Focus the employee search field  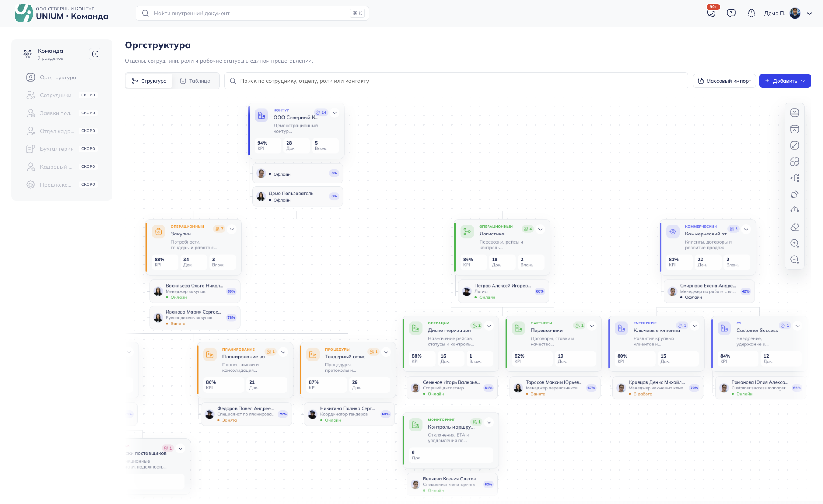pos(456,81)
